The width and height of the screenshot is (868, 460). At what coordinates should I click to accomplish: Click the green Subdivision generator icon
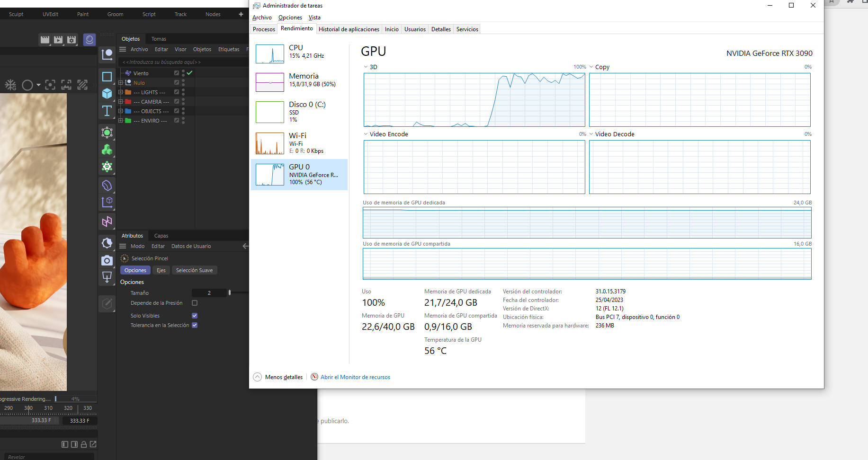pyautogui.click(x=107, y=133)
